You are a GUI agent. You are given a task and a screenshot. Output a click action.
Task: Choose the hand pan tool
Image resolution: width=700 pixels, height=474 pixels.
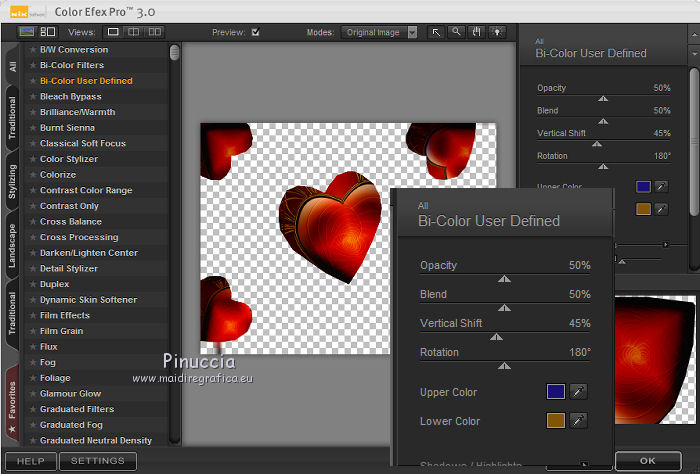tap(475, 32)
